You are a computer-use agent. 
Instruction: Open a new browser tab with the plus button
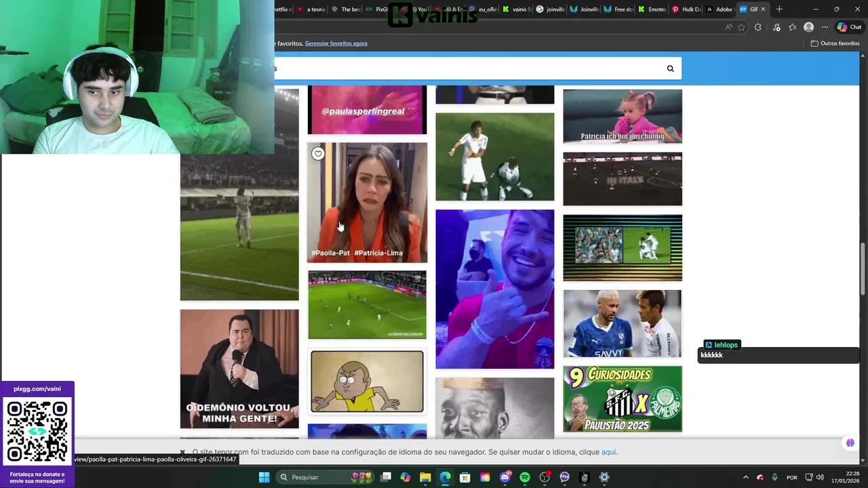click(779, 9)
